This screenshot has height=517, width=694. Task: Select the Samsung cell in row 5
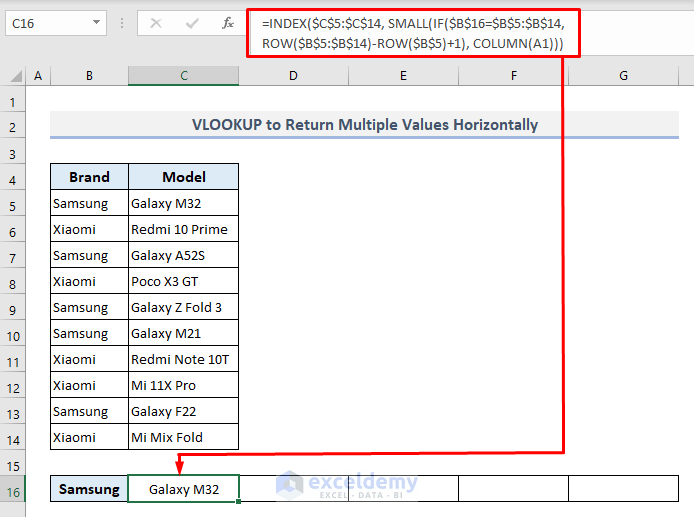coord(89,203)
